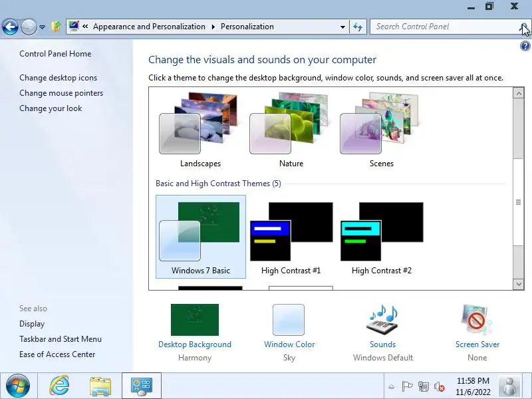Screen dimensions: 532x399
Task: Select the Windows 7 Basic theme
Action: [201, 237]
